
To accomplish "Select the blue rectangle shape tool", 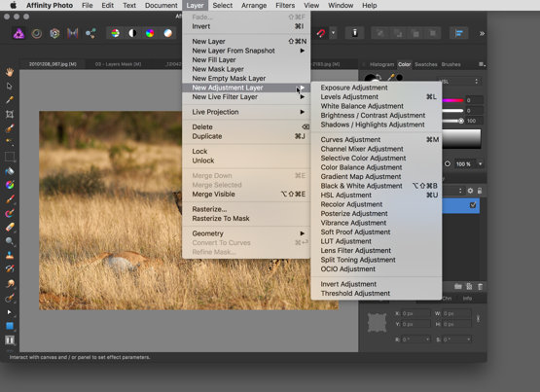I will pyautogui.click(x=10, y=326).
